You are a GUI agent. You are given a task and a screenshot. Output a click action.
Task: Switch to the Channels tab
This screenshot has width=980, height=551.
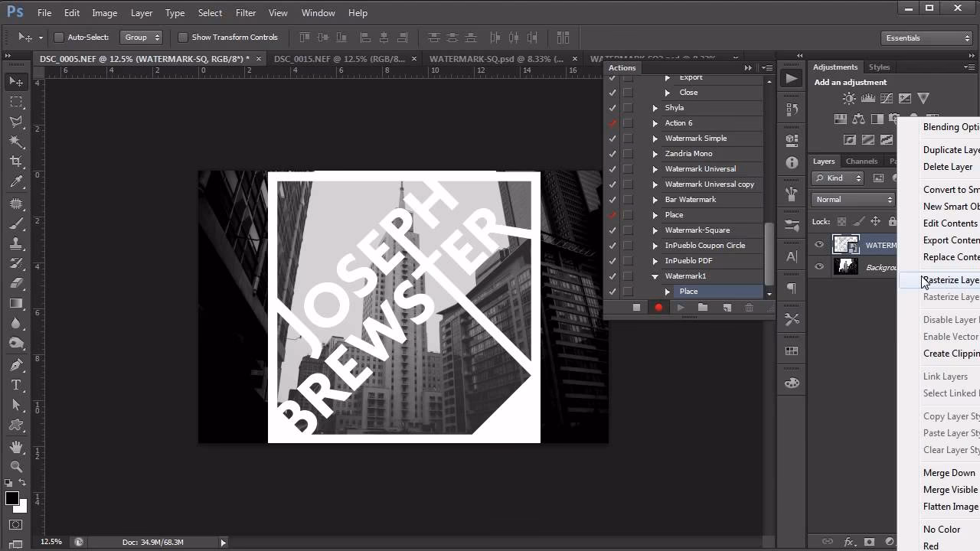coord(861,161)
